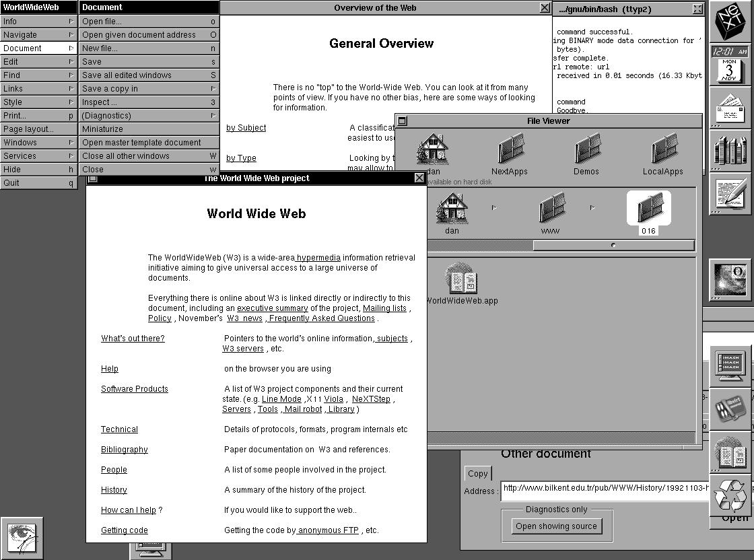Expand the Style submenu
Image resolution: width=754 pixels, height=560 pixels.
(39, 102)
